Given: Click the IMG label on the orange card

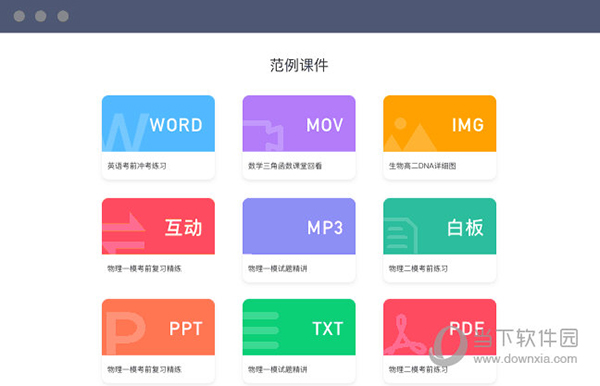Looking at the screenshot, I should click(x=468, y=125).
